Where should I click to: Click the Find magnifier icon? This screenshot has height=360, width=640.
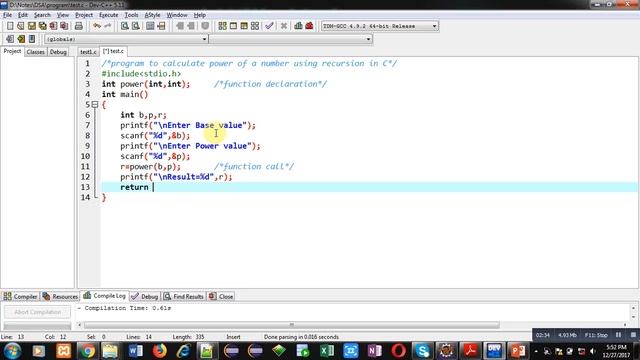[124, 26]
